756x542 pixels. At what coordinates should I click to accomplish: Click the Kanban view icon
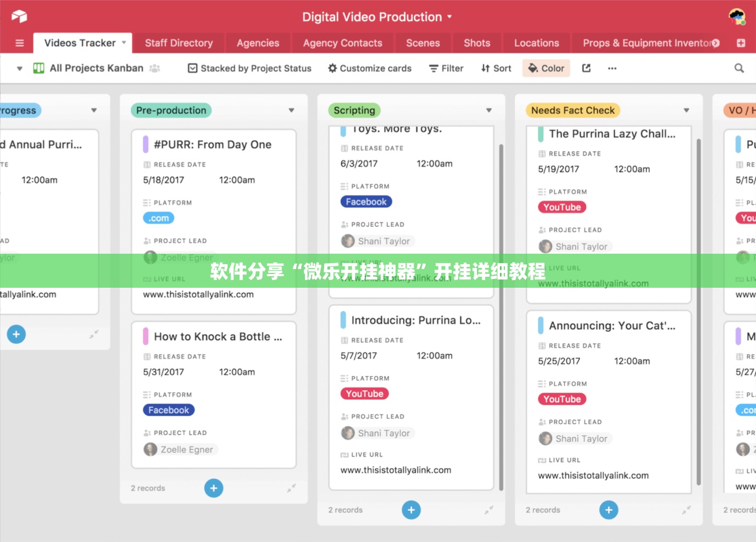(38, 68)
